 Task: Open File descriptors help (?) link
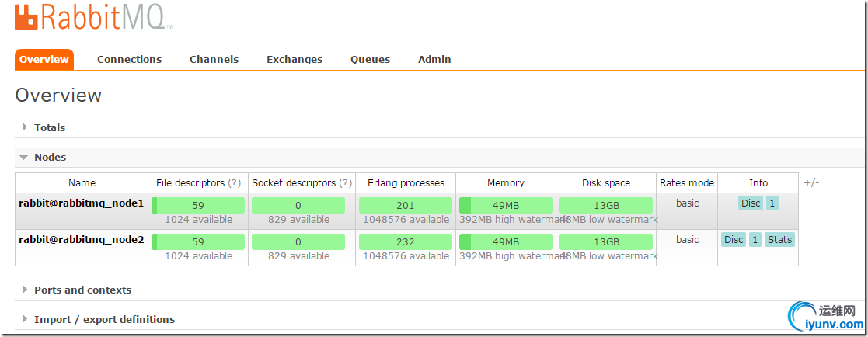(235, 182)
